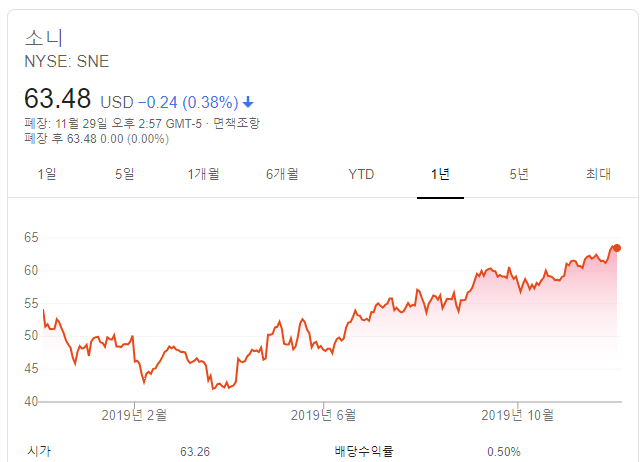Click the 2019년 6월 axis label

tap(323, 415)
